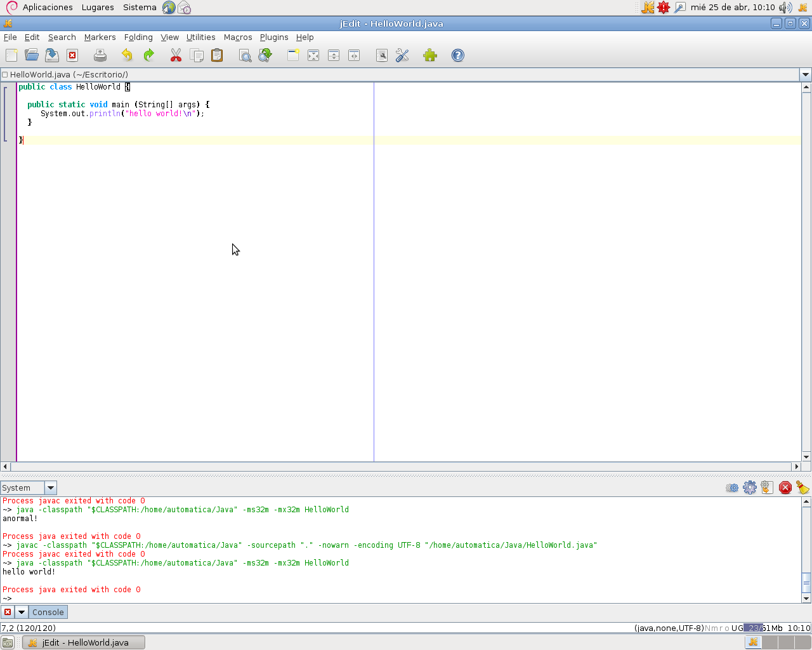Click the show desktop button in bottom panel
This screenshot has height=650, width=812.
point(8,642)
